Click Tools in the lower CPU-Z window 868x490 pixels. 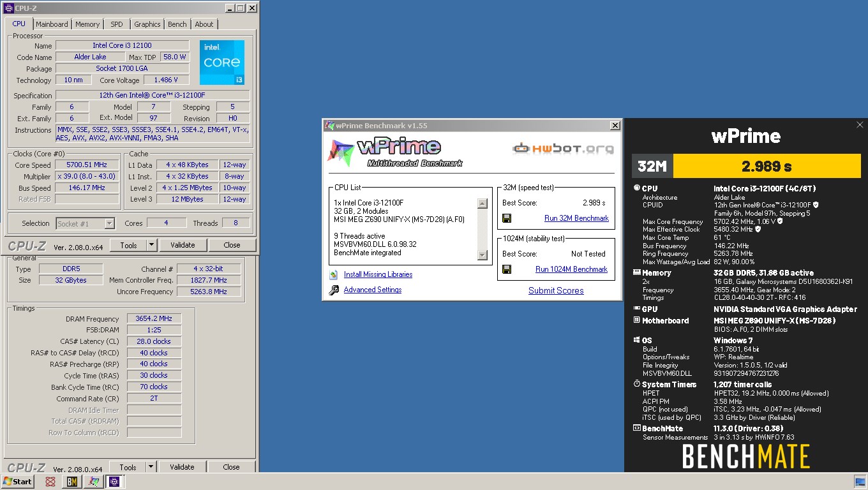point(128,467)
